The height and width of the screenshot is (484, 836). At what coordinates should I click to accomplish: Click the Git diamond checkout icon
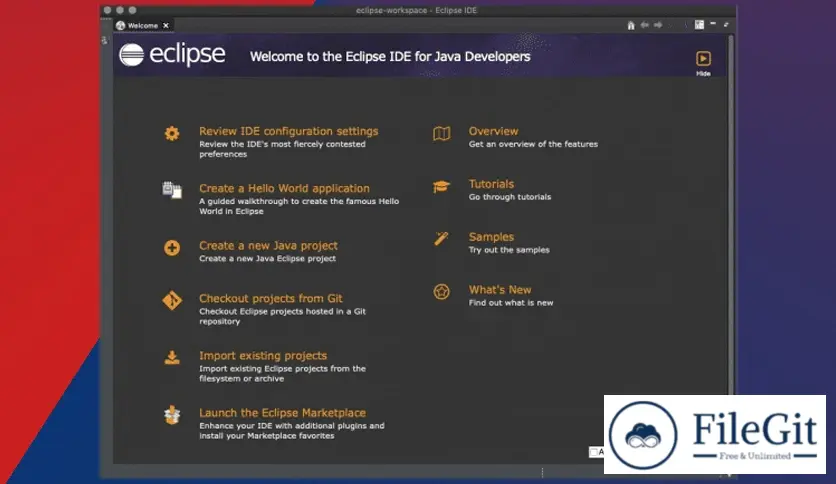click(x=172, y=300)
